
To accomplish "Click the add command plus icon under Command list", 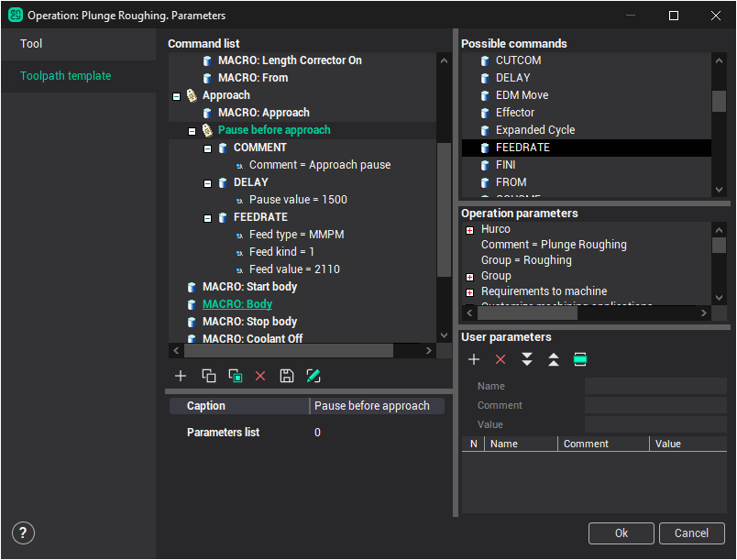I will [181, 376].
